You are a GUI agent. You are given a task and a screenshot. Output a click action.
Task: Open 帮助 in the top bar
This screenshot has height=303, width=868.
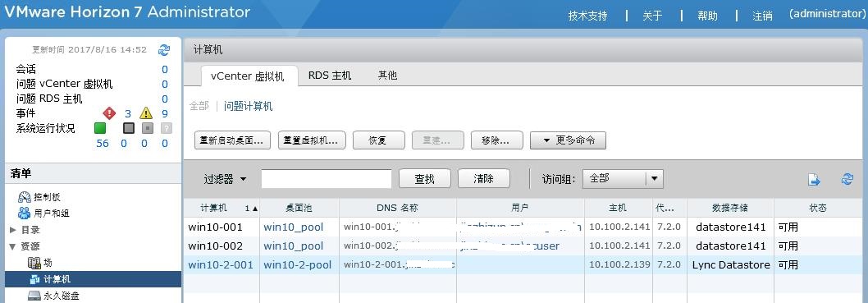click(x=707, y=16)
